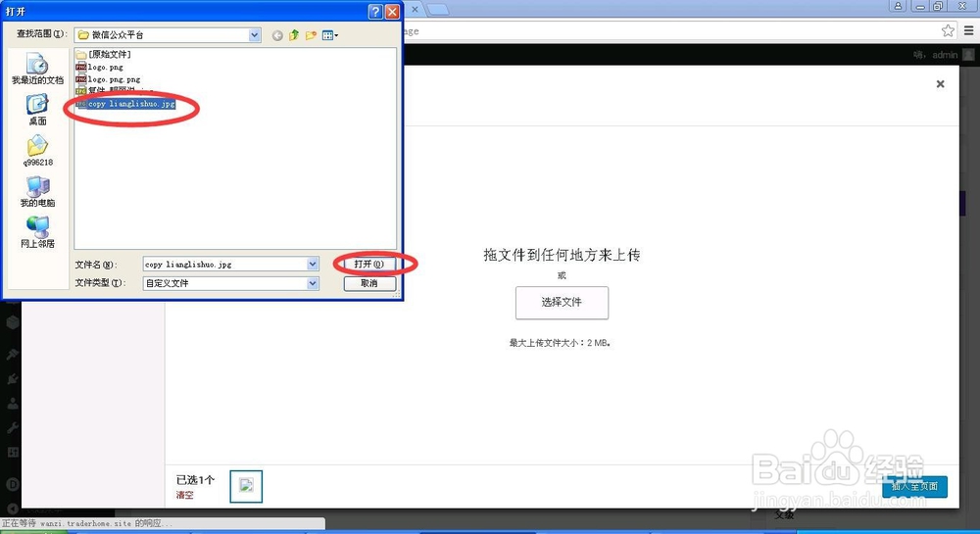Viewport: 980px width, 534px height.
Task: Click the selected image thumbnail
Action: click(246, 486)
